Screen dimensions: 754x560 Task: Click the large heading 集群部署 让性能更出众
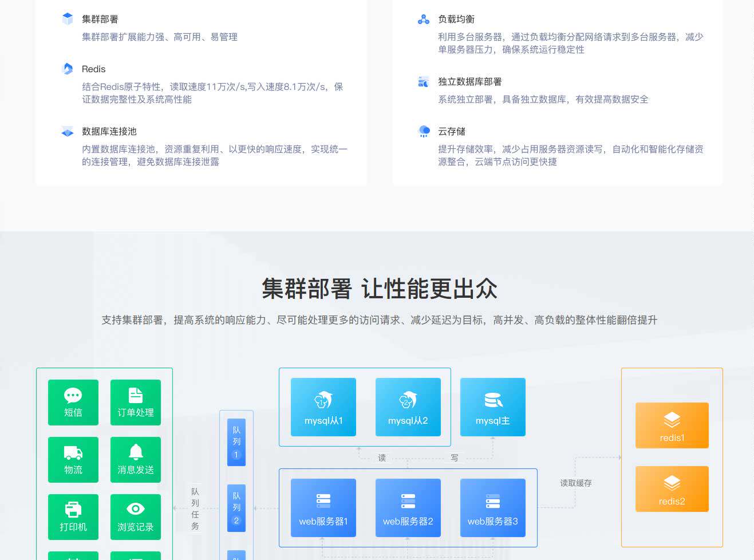click(x=380, y=289)
